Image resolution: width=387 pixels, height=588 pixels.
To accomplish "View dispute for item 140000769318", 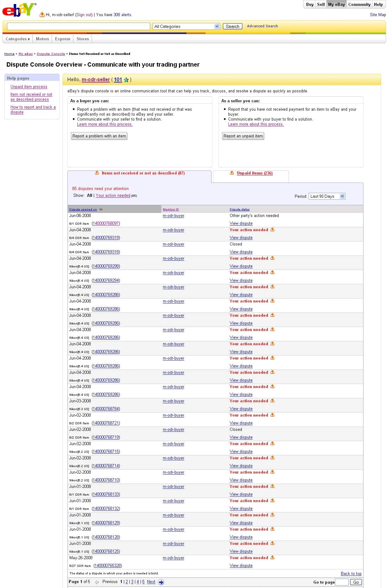I will pos(241,252).
